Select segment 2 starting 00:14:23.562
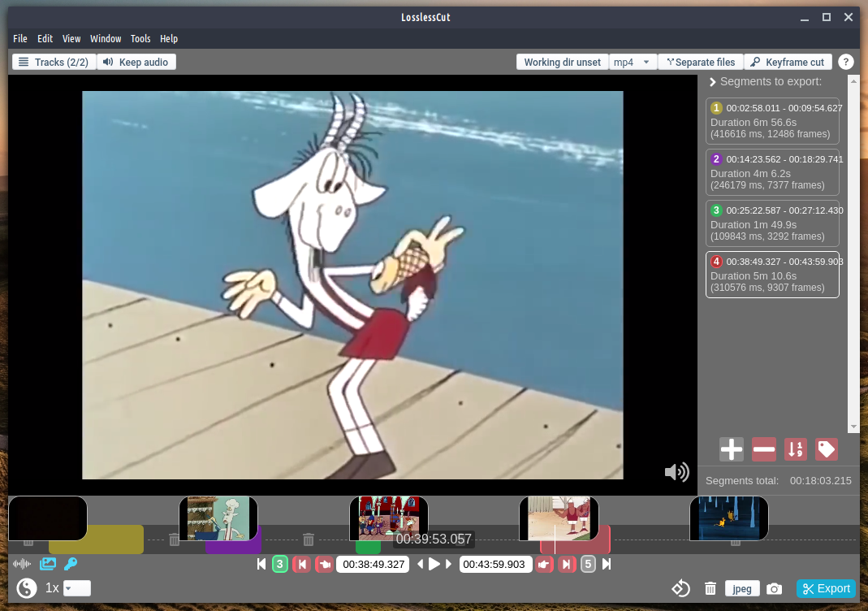868x611 pixels. (x=772, y=171)
